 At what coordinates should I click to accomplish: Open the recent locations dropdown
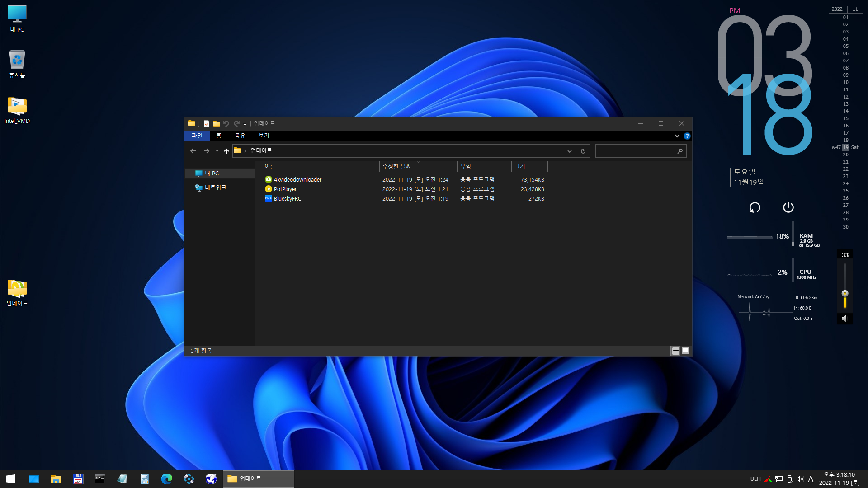click(x=217, y=151)
